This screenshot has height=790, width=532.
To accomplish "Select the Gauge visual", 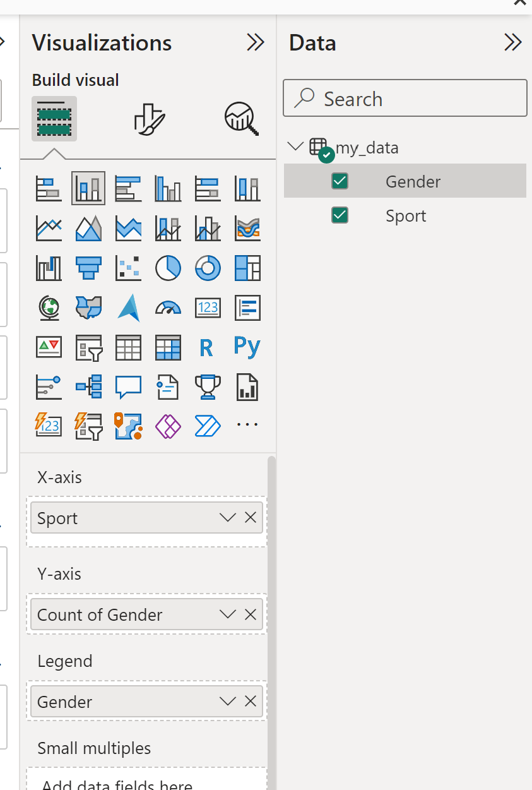I will click(168, 308).
